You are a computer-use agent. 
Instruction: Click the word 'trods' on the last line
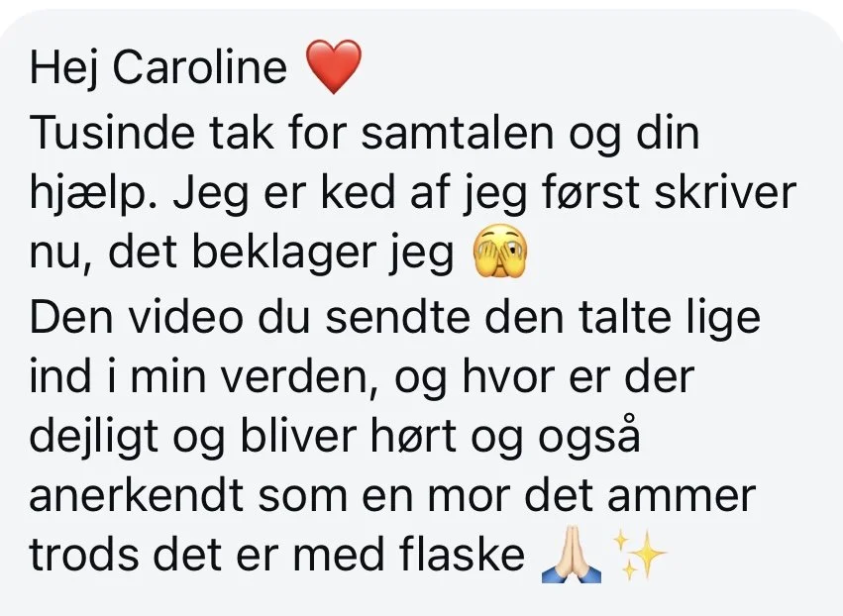click(83, 555)
